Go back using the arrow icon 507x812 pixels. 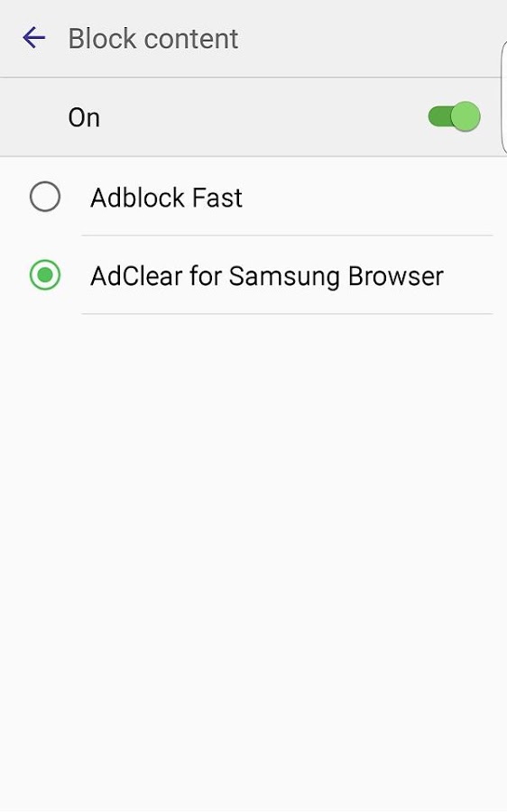tap(34, 38)
